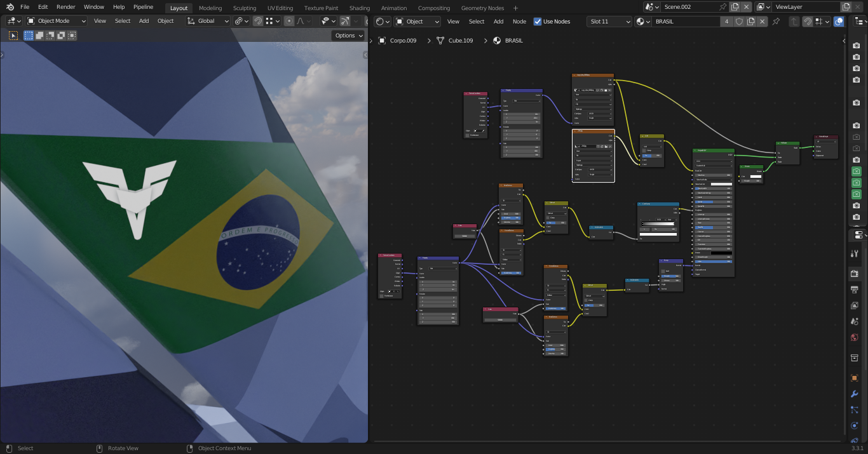Open the Add menu in 3D viewport
The height and width of the screenshot is (454, 868).
coord(144,21)
